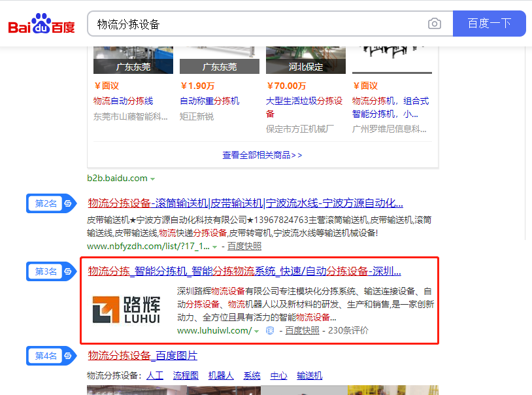The image size is (532, 395).
Task: Expand the www.luhuiwl.com dropdown arrow
Action: coord(256,331)
